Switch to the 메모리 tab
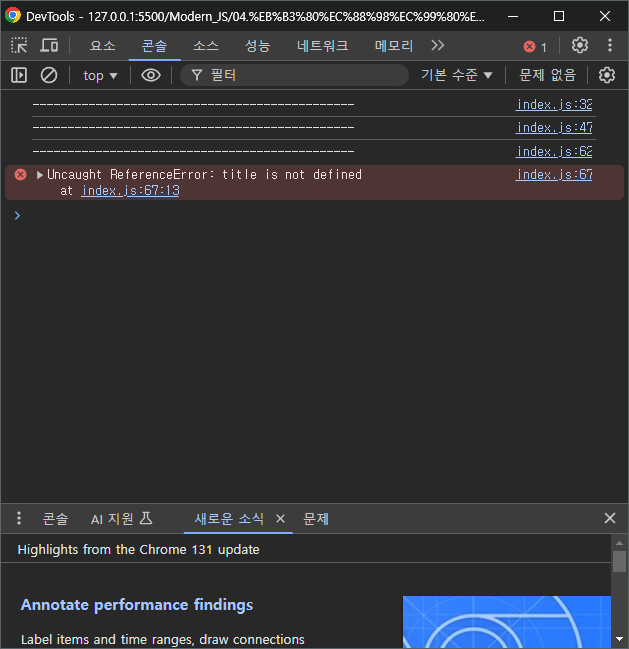This screenshot has width=629, height=649. coord(394,46)
